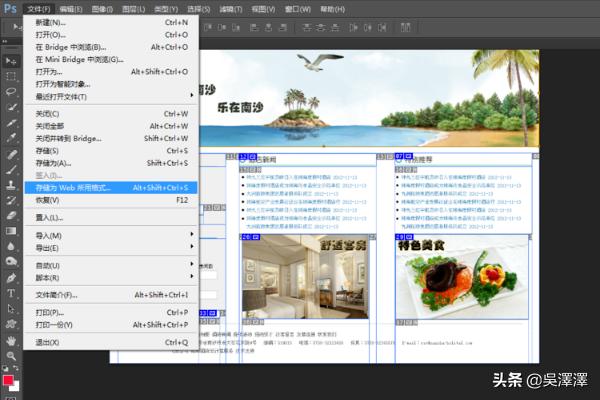This screenshot has width=600, height=400.
Task: Select the Lasso tool
Action: [11, 92]
